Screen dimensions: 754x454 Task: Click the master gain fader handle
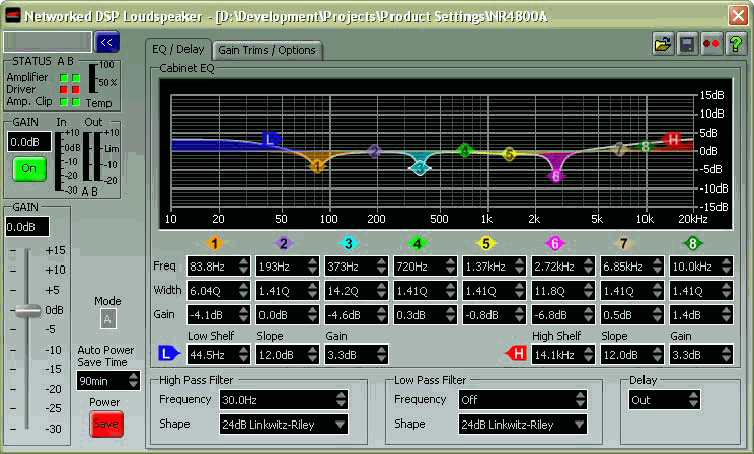[x=28, y=310]
